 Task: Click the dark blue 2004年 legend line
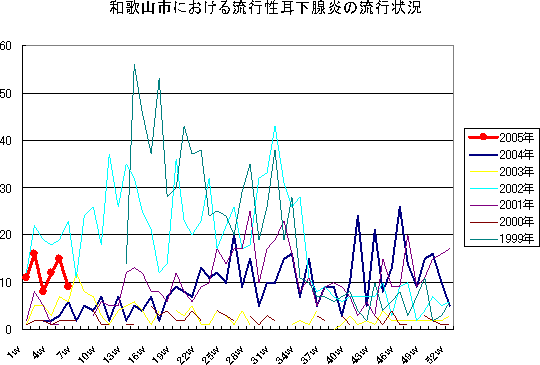[x=483, y=155]
